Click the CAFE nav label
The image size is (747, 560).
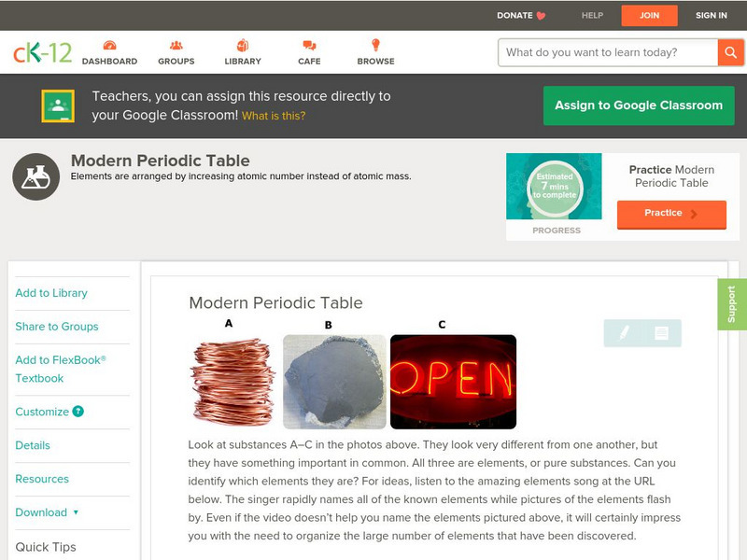pos(309,62)
